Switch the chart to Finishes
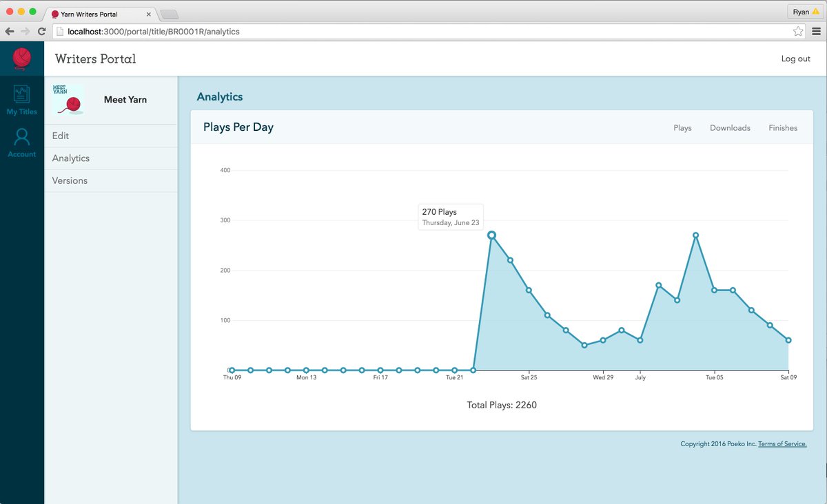 tap(783, 128)
